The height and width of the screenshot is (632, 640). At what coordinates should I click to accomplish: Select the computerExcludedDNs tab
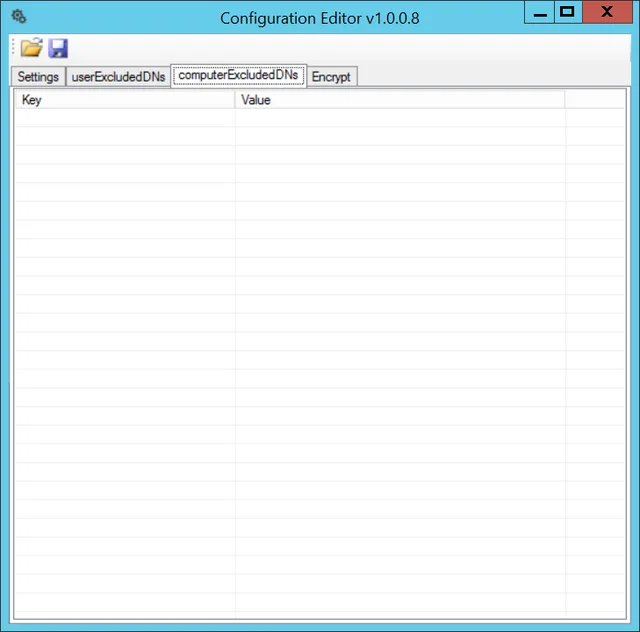pyautogui.click(x=238, y=75)
